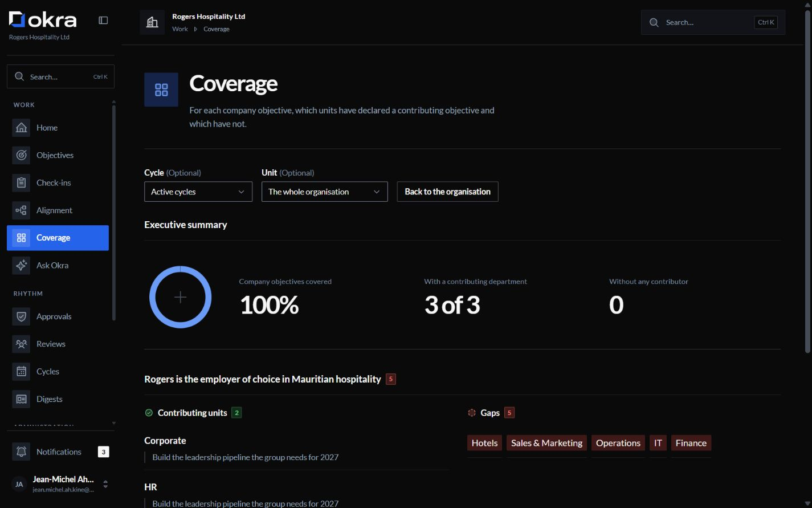The height and width of the screenshot is (508, 812).
Task: Go to Alignment in the sidebar
Action: 58,210
